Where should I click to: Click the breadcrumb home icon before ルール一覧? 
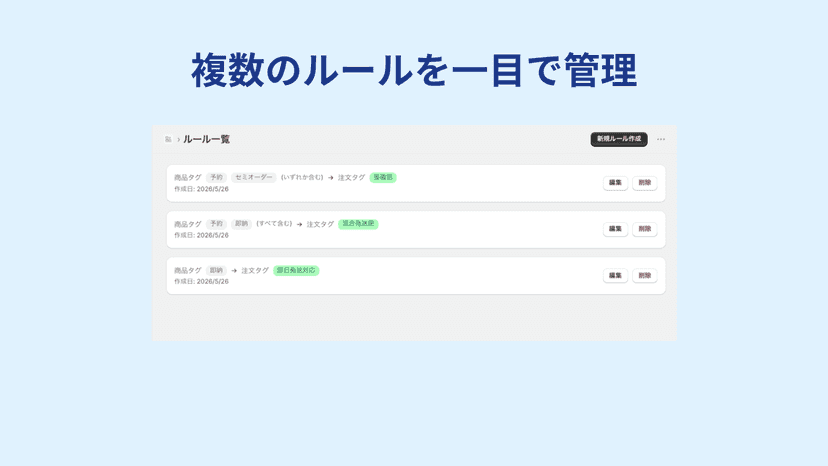[x=168, y=139]
